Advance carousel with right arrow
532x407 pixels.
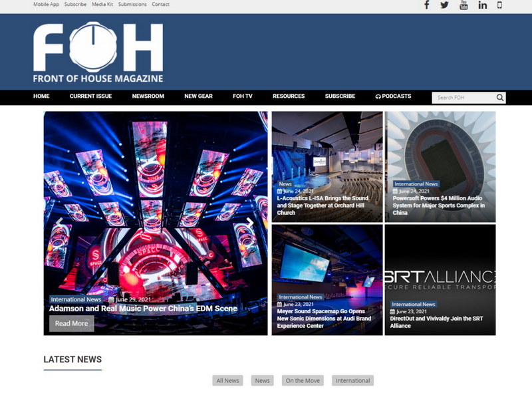click(250, 223)
